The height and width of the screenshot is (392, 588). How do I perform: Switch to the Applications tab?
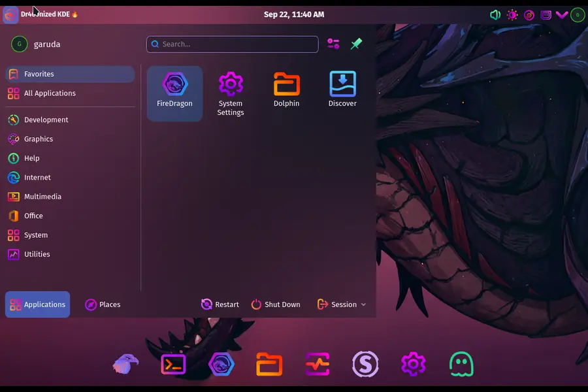point(37,304)
